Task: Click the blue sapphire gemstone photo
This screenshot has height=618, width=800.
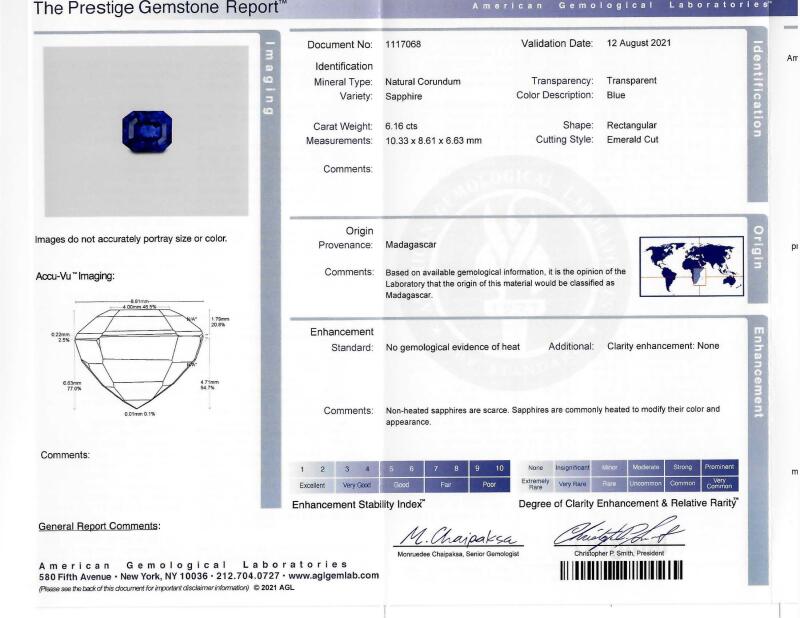Action: click(147, 131)
